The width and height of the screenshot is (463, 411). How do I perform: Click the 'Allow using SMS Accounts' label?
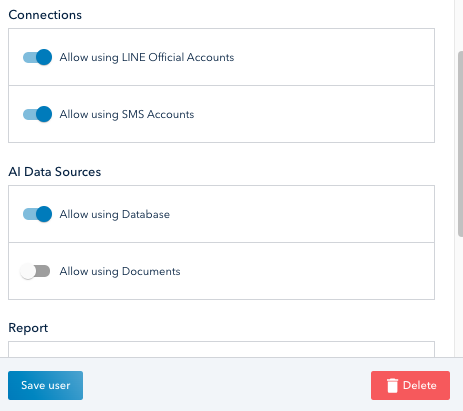(x=127, y=114)
